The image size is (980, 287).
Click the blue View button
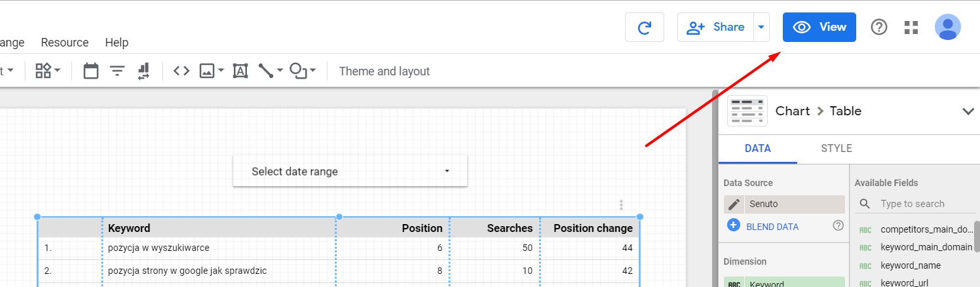coord(819,28)
